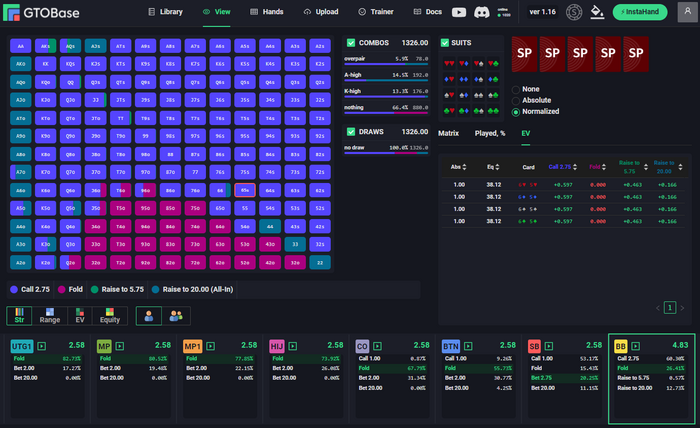Open the Hands menu
Screen dimensions: 700x428
point(267,12)
